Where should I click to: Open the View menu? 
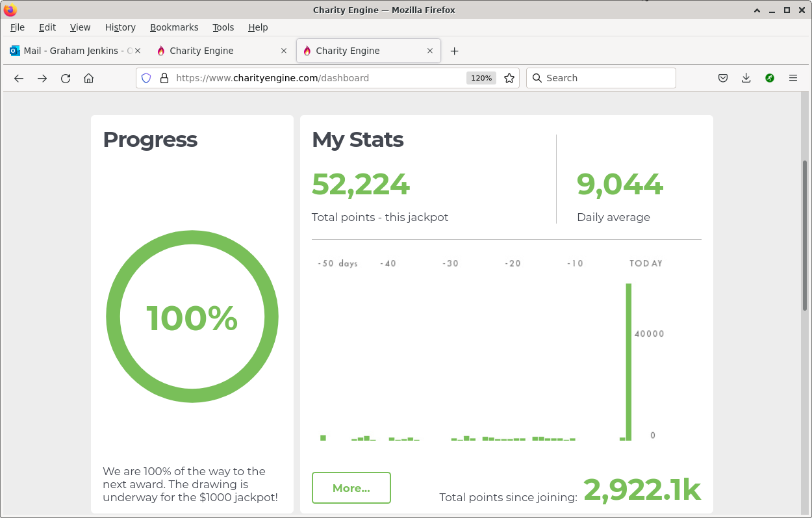[x=81, y=27]
